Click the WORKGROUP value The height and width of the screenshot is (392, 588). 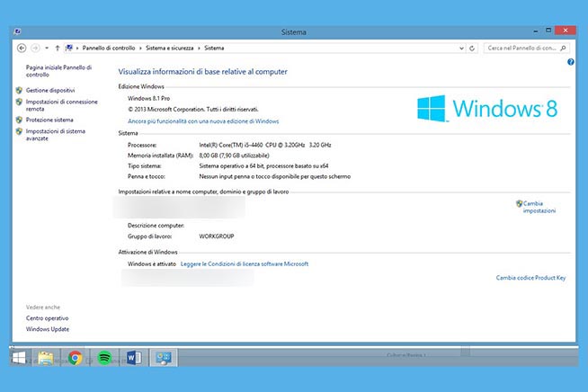(x=217, y=236)
